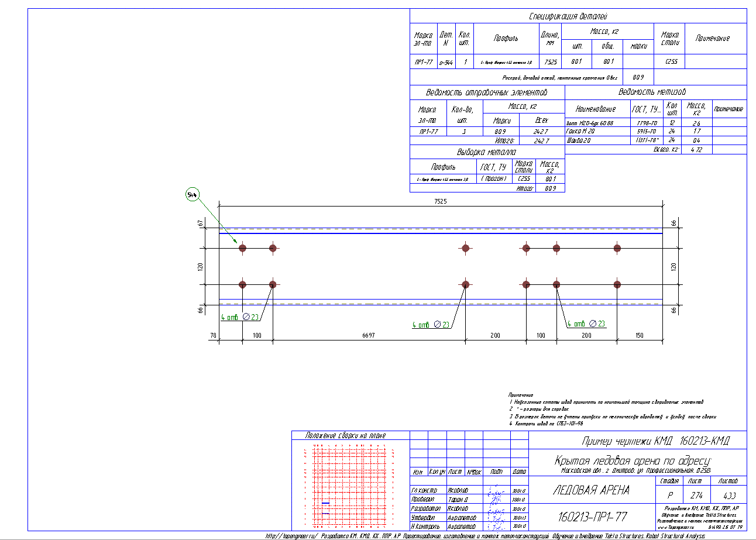The width and height of the screenshot is (756, 540).
Task: Select the 'Выборка металла' table title
Action: pos(486,152)
